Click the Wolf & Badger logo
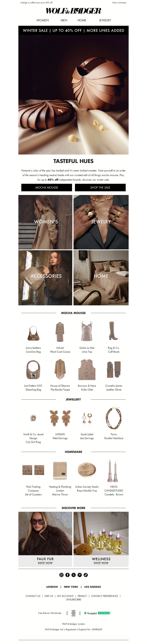 coord(73,11)
